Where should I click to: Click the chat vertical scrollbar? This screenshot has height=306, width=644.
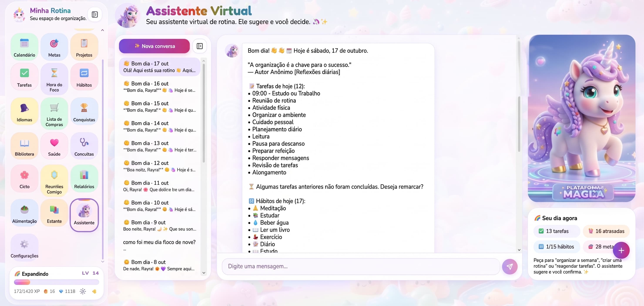point(519,124)
